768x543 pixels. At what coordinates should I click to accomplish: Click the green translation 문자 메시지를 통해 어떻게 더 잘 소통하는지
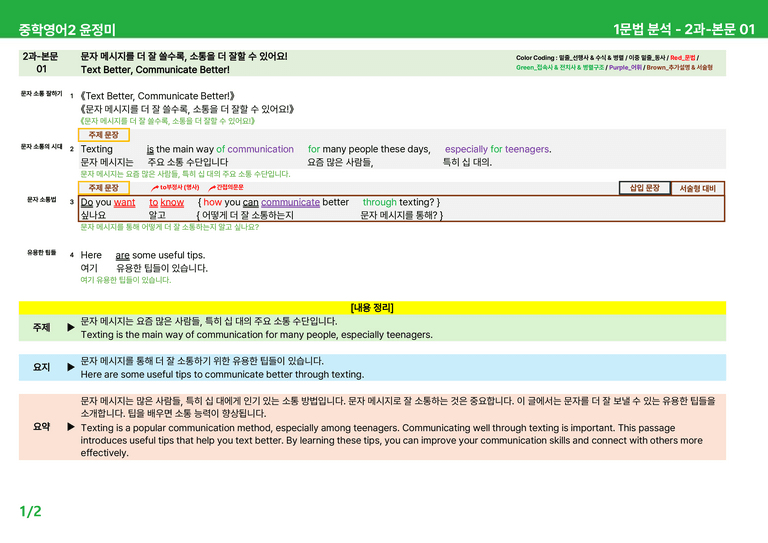(x=169, y=227)
